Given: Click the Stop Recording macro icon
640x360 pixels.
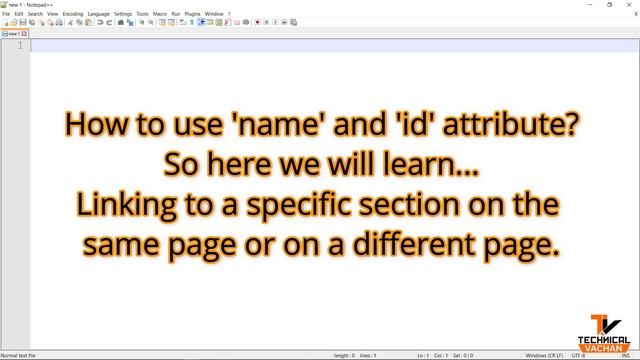Looking at the screenshot, I should (266, 22).
